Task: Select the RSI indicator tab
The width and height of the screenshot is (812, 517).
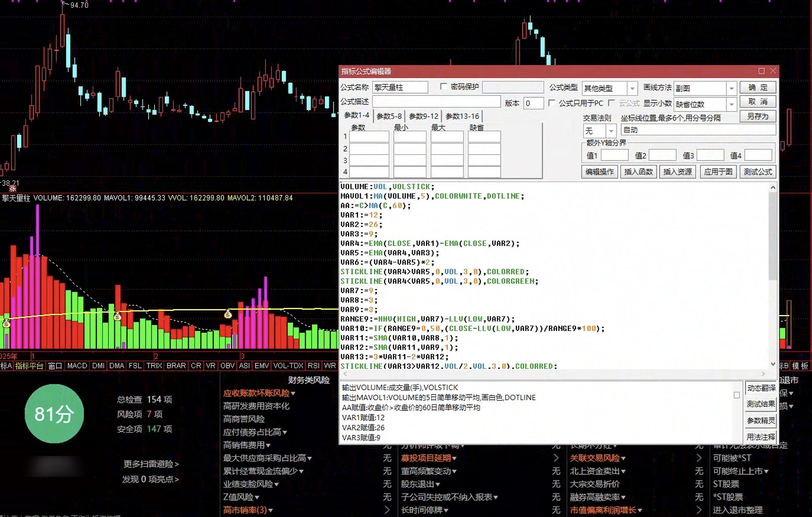Action: (314, 366)
